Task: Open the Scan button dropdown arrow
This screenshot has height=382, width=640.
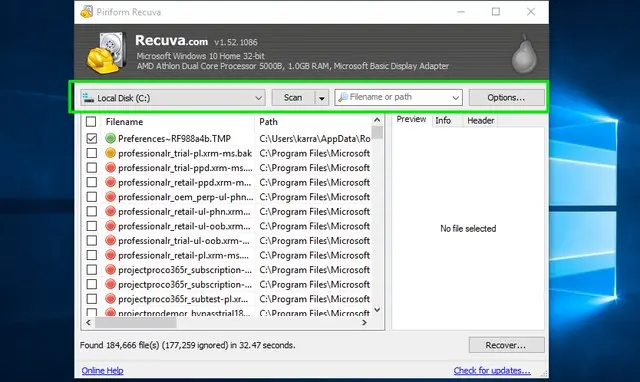Action: click(x=322, y=98)
